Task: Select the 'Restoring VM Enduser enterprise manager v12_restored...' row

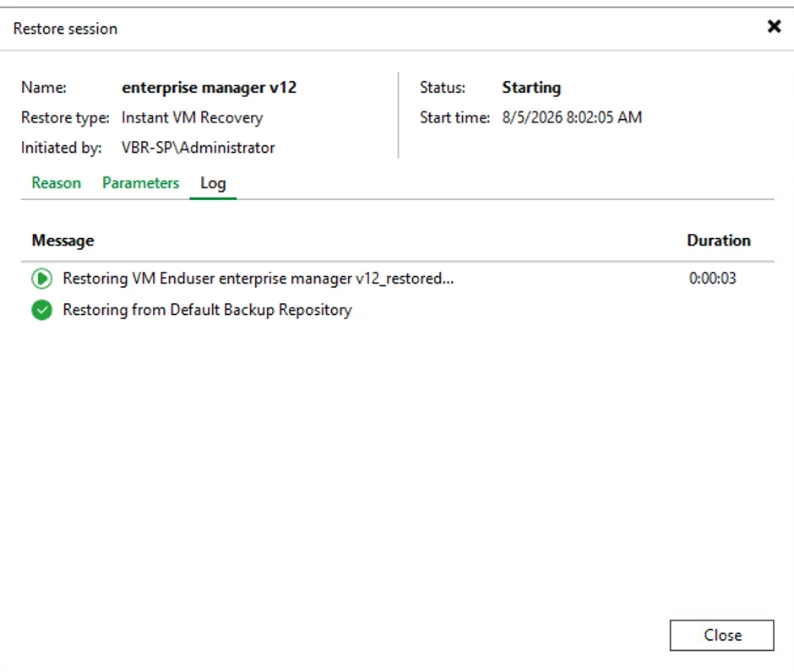Action: 398,279
